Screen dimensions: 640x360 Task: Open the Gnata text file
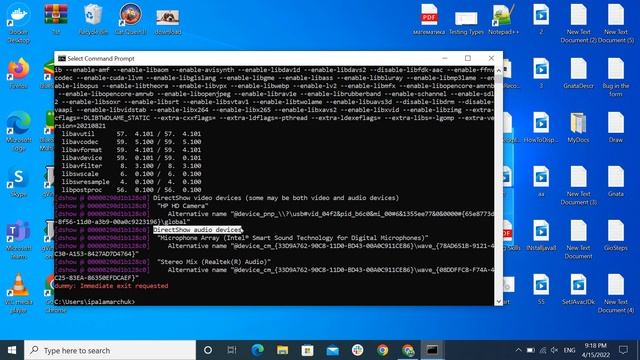[616, 182]
